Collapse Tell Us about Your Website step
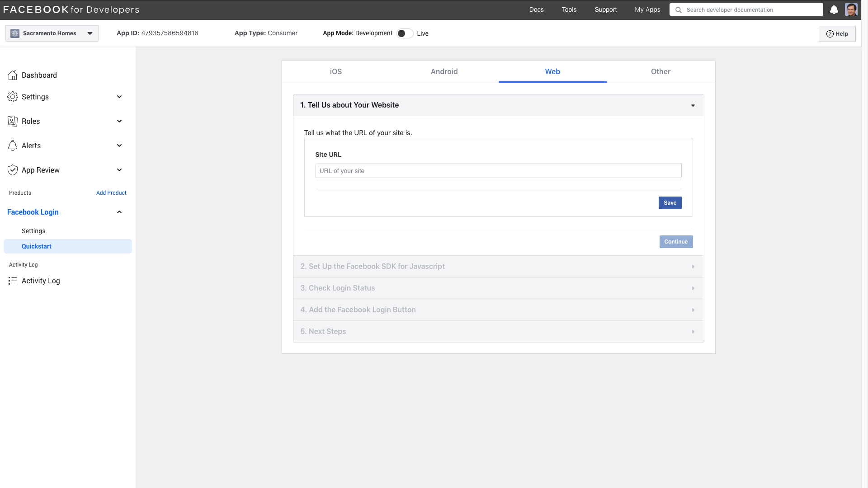Image resolution: width=868 pixels, height=488 pixels. [x=498, y=105]
